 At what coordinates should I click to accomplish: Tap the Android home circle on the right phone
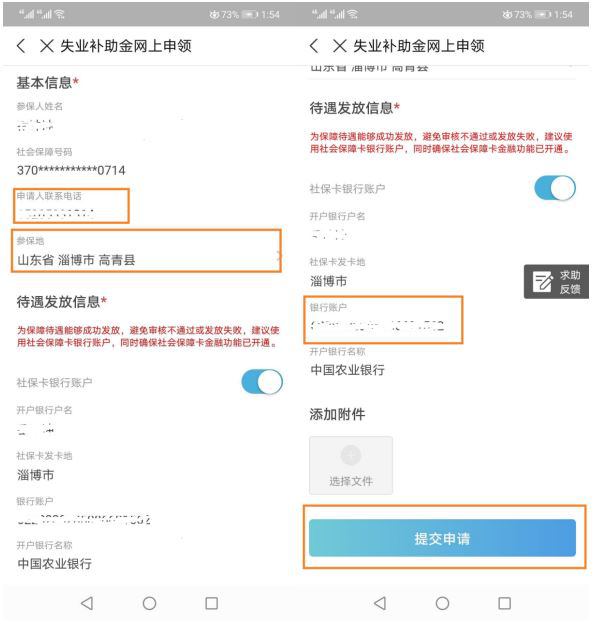coord(442,603)
